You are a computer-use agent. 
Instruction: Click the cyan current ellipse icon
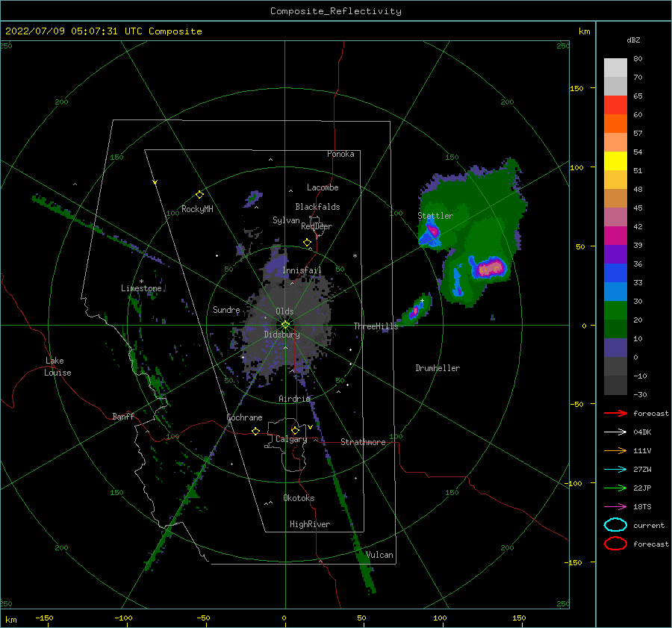pos(615,525)
